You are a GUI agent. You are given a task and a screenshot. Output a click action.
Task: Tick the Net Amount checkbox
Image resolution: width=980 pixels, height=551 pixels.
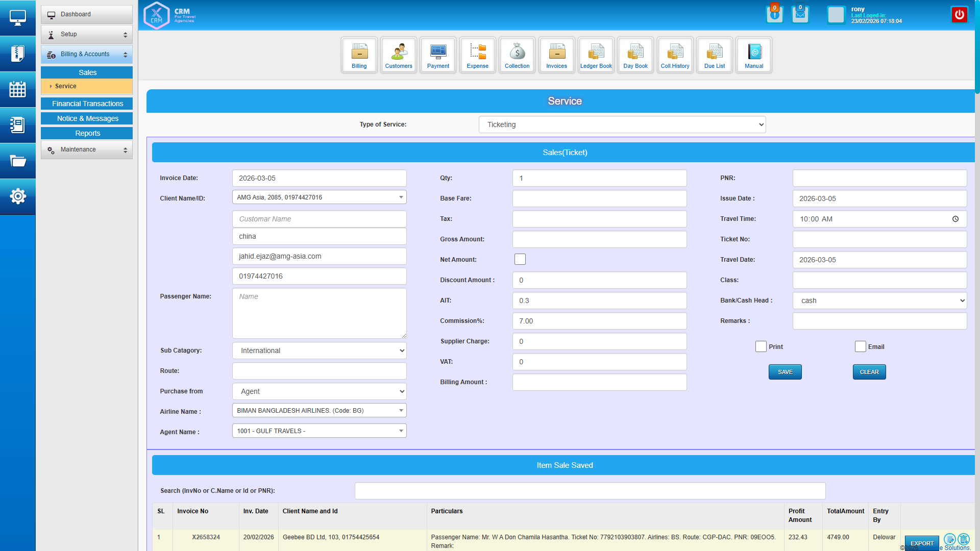point(520,259)
